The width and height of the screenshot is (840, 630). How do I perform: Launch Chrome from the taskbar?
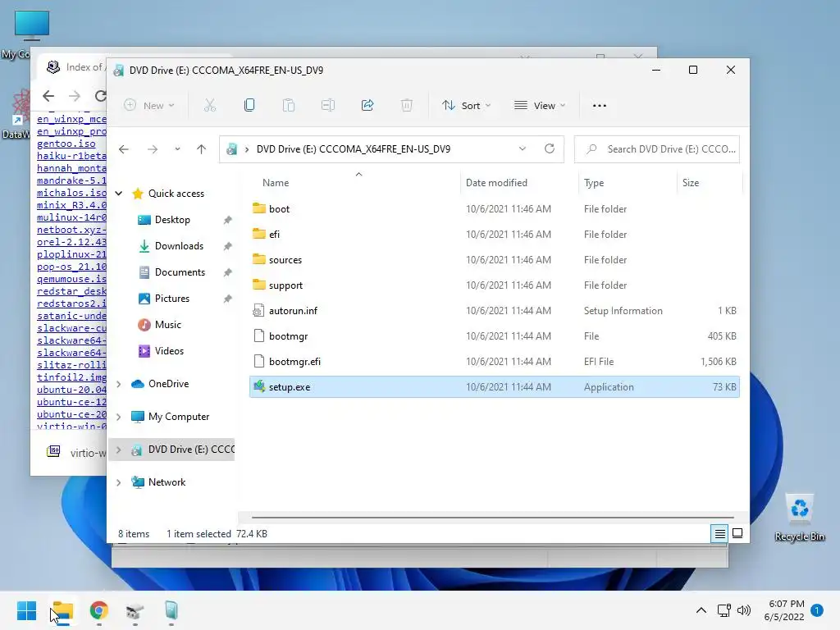(99, 610)
